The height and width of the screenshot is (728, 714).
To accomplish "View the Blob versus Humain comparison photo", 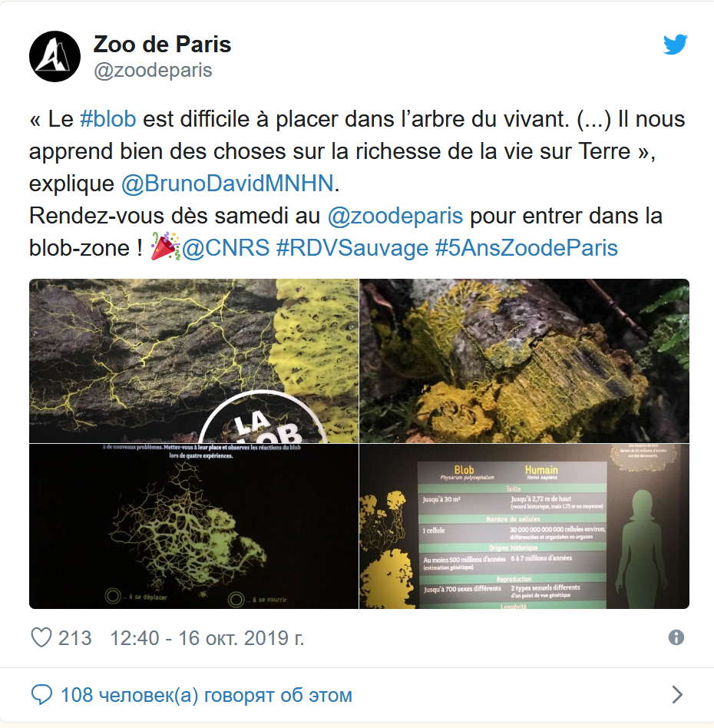I will (524, 527).
